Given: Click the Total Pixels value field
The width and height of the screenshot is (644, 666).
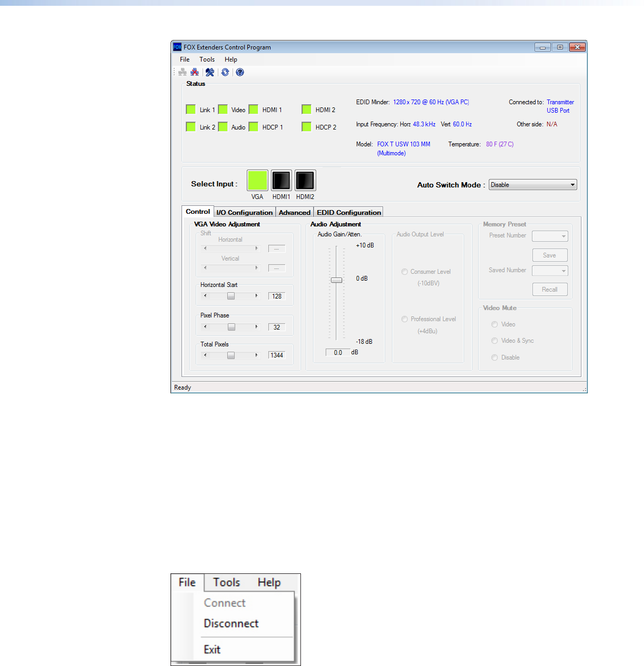Looking at the screenshot, I should point(277,355).
